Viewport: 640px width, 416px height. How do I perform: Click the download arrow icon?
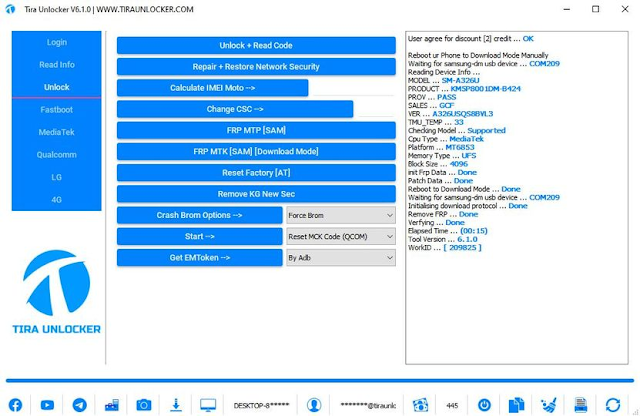176,405
